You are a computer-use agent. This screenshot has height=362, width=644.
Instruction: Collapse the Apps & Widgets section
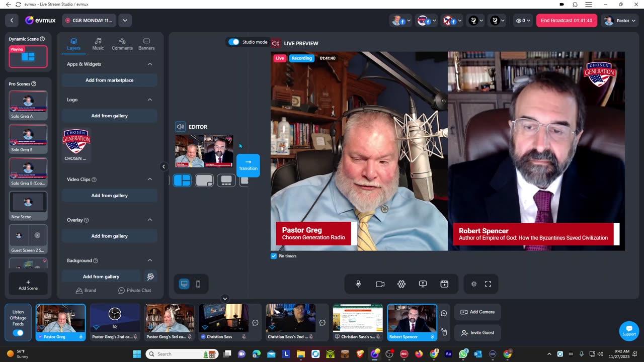click(x=150, y=64)
